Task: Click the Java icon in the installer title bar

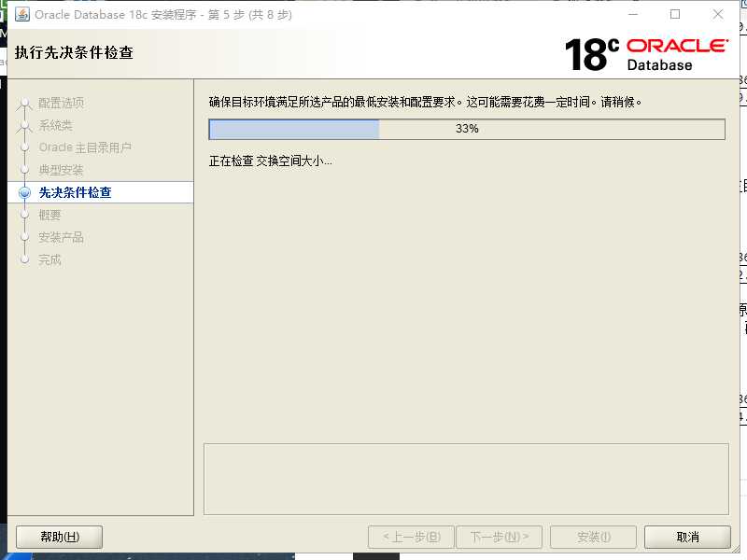Action: (21, 14)
